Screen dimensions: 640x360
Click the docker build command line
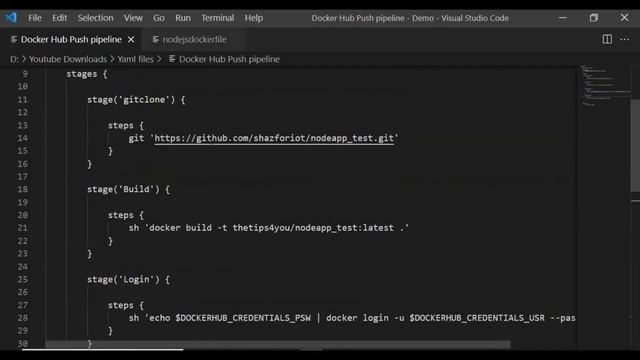269,228
